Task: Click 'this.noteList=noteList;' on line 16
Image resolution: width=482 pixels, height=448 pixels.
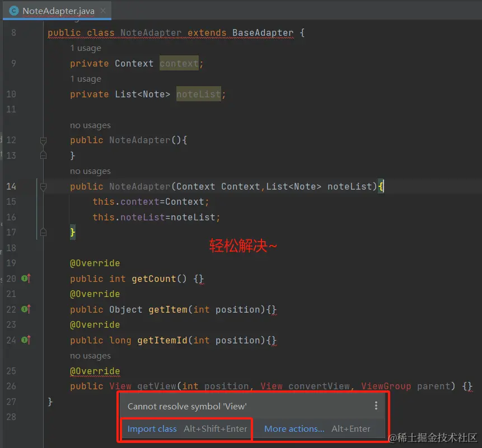Action: pyautogui.click(x=156, y=218)
